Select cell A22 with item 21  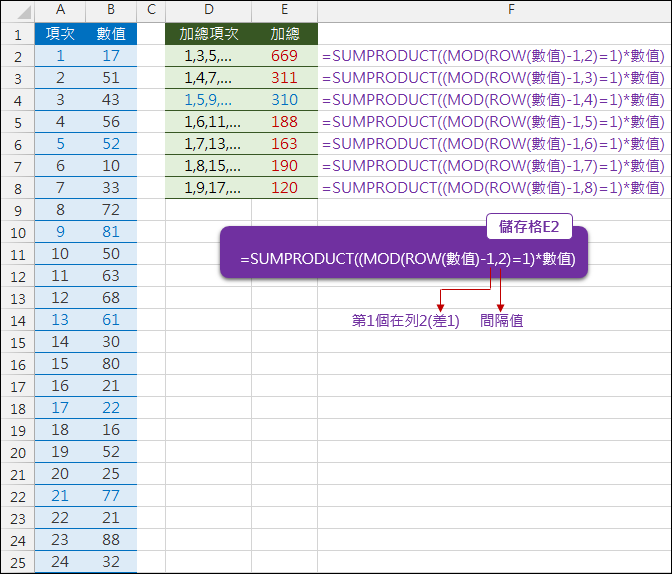click(x=60, y=496)
